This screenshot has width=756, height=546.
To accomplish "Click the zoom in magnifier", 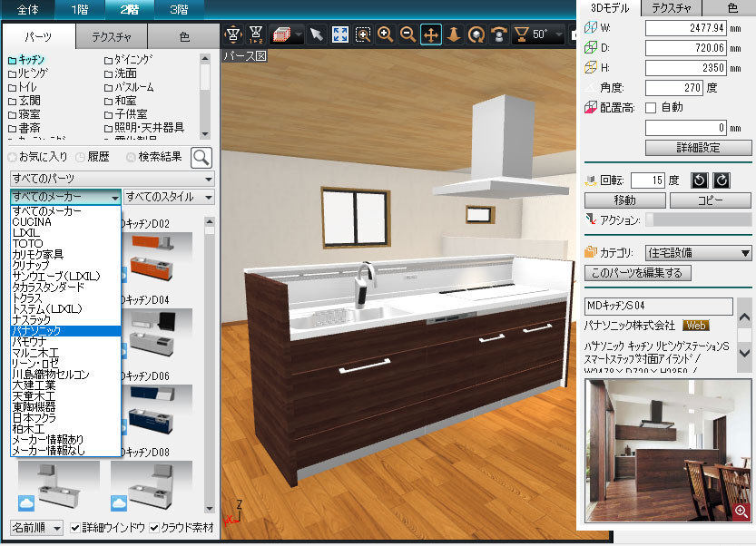I will 385,35.
